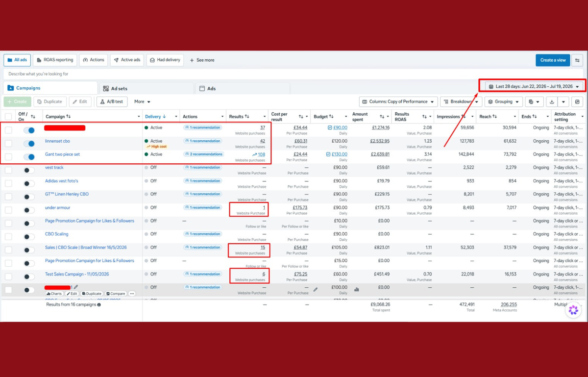Click the budget schedule icon next to £130.00
Image resolution: width=588 pixels, height=377 pixels.
328,154
